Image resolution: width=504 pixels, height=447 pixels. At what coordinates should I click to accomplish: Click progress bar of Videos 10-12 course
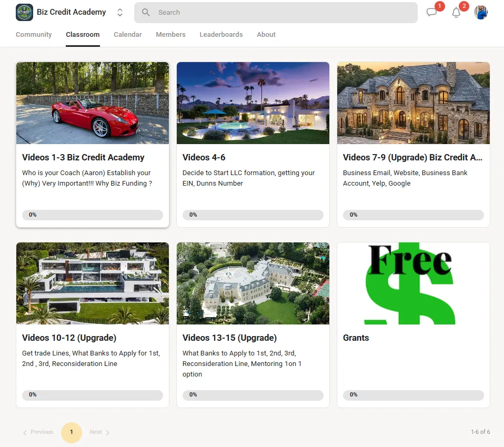(x=93, y=395)
